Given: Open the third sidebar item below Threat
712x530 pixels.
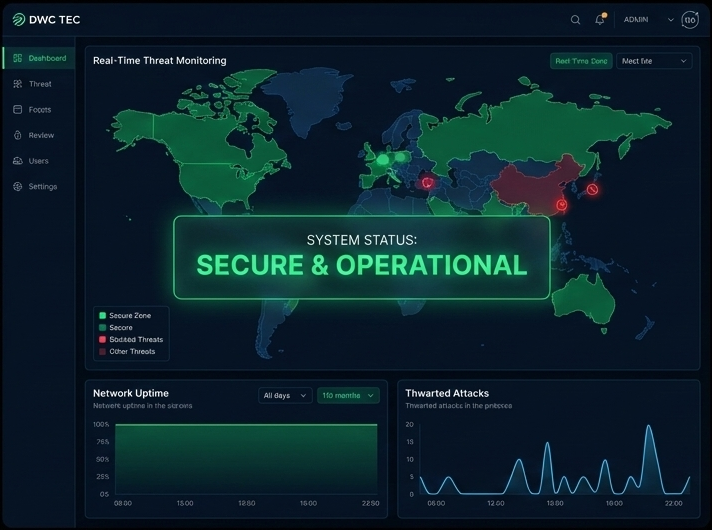Looking at the screenshot, I should click(x=40, y=110).
